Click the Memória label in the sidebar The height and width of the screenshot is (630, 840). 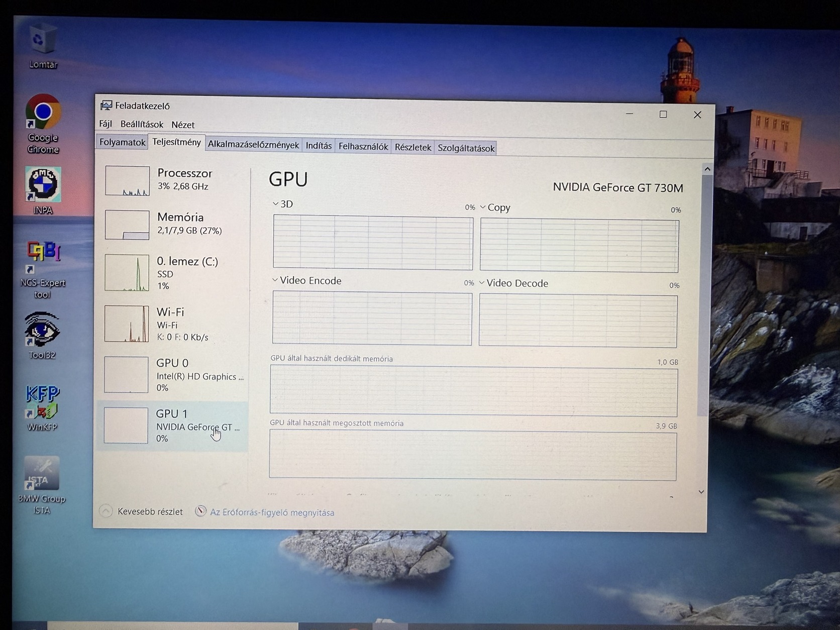180,217
